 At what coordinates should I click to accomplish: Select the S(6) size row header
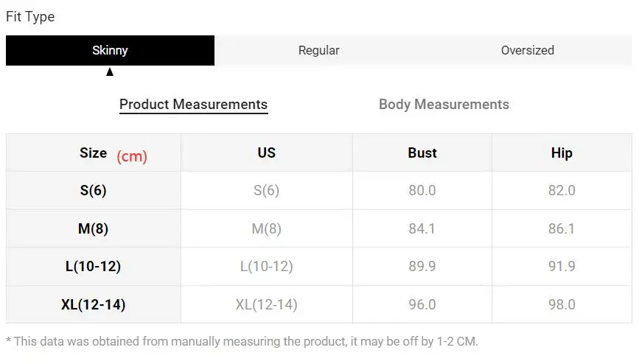94,190
